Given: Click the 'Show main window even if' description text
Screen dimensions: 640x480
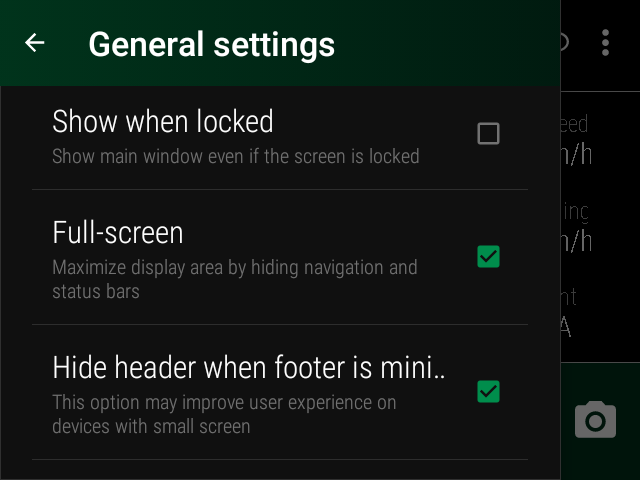Looking at the screenshot, I should 236,156.
